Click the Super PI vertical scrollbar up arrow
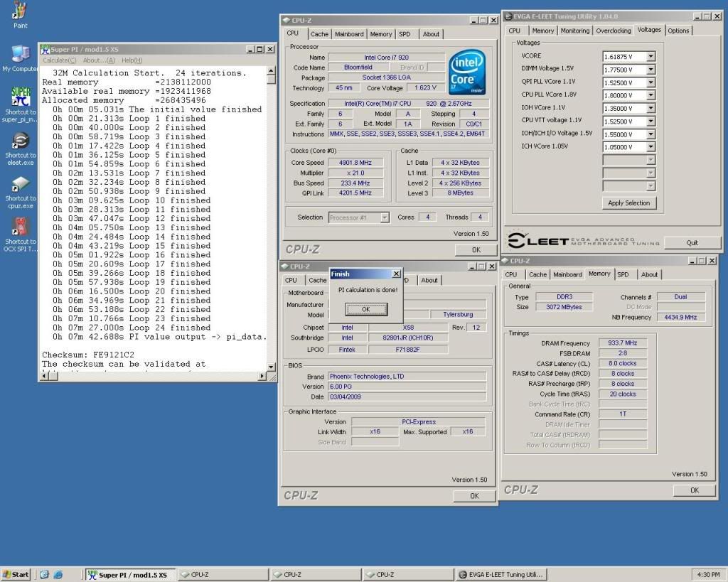This screenshot has height=582, width=728. 271,71
